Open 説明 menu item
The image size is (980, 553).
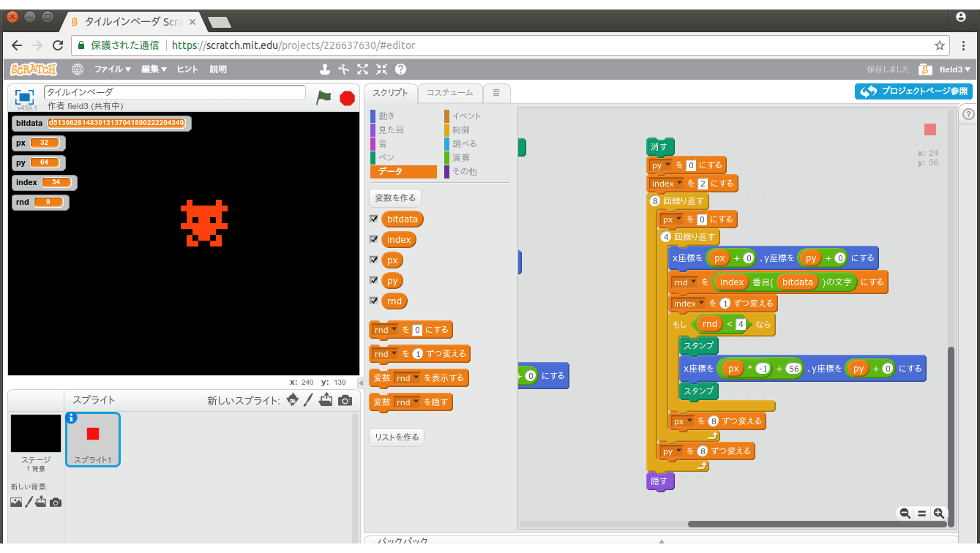click(218, 69)
